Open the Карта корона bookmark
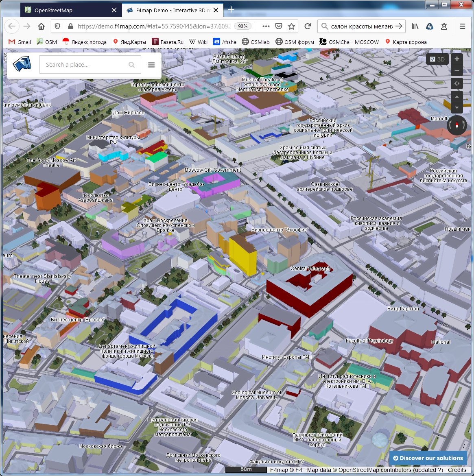The width and height of the screenshot is (474, 476). coord(406,42)
